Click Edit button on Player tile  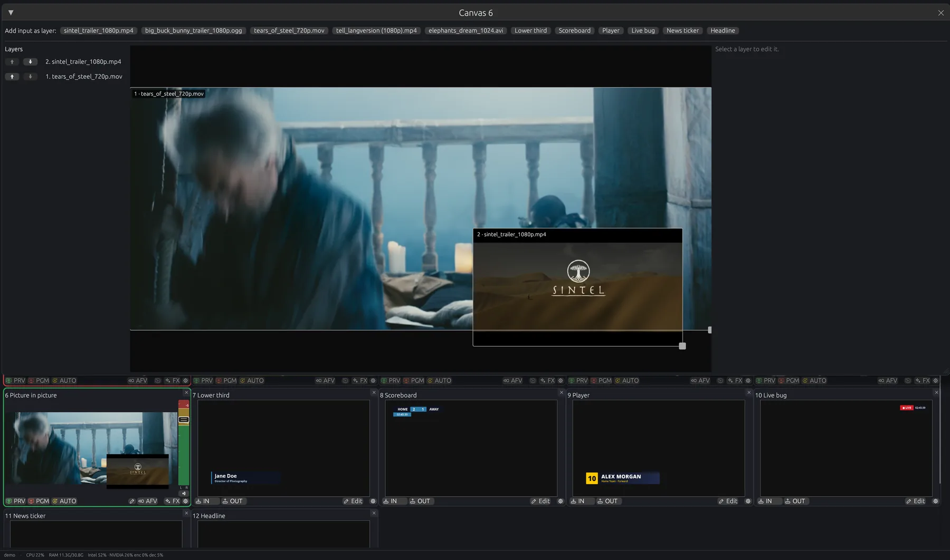pos(728,501)
